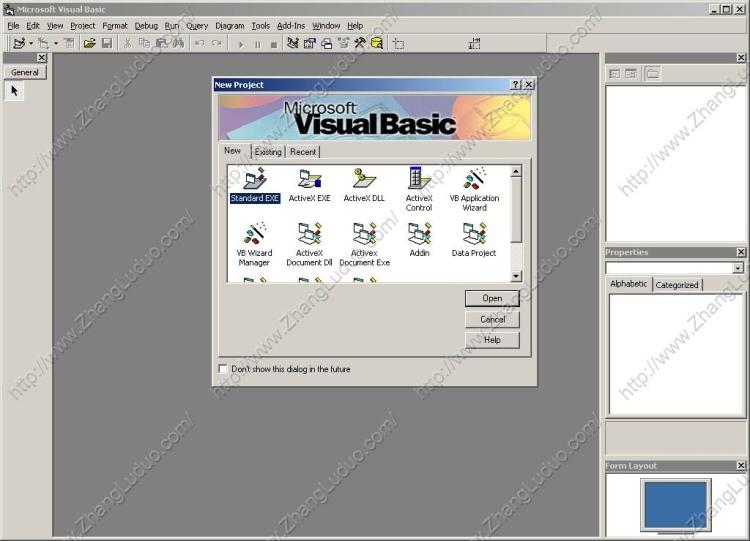Screen dimensions: 750x541
Task: Click the project list scroll down arrow
Action: [x=516, y=276]
